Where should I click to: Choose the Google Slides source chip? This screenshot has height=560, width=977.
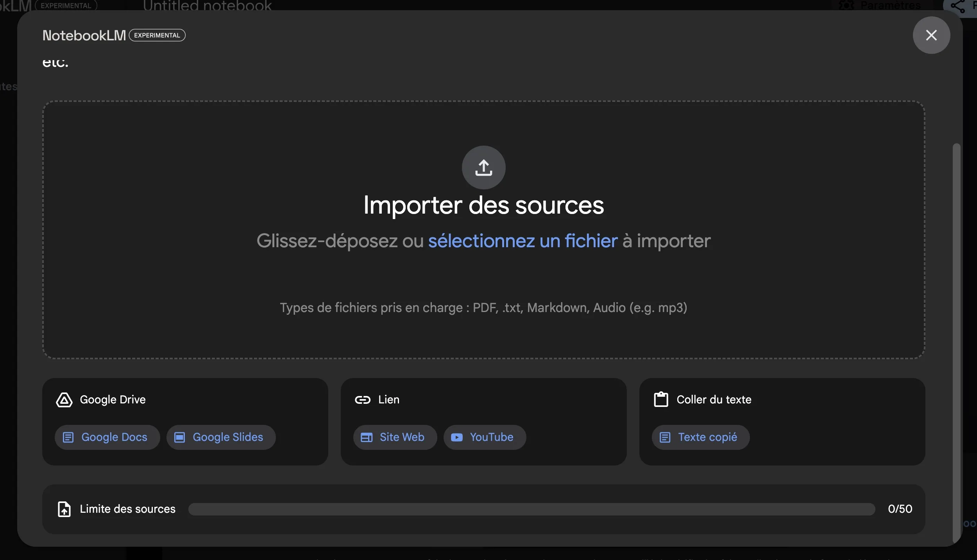221,437
